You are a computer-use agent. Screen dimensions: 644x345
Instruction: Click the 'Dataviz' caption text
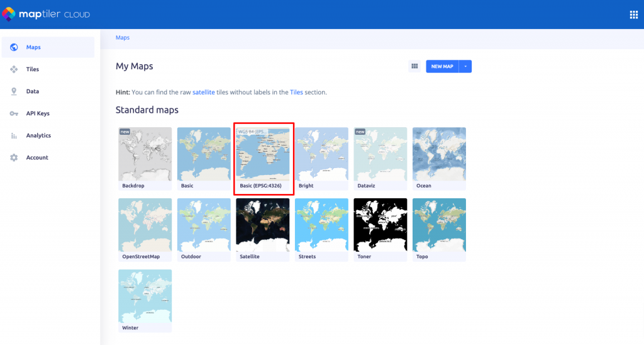[x=367, y=186]
